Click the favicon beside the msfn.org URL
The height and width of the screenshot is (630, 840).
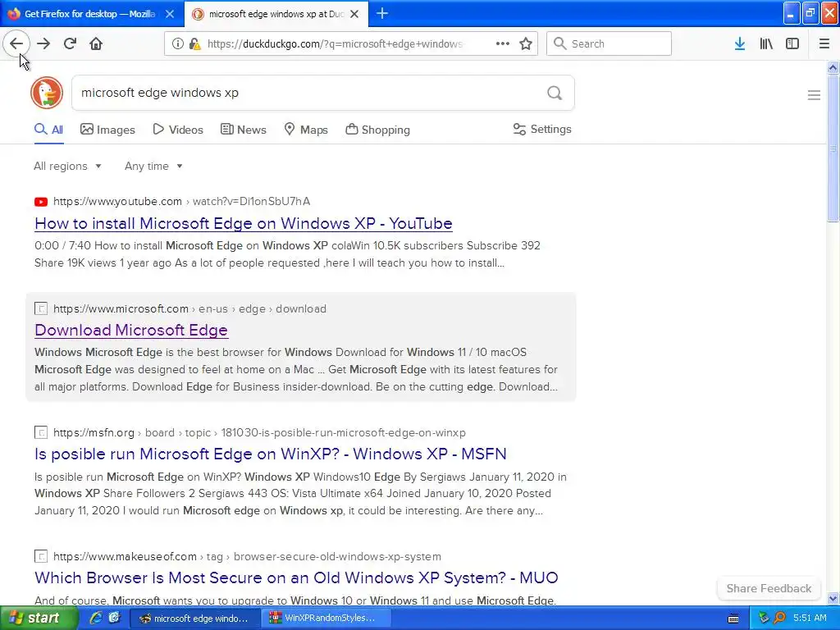point(41,432)
